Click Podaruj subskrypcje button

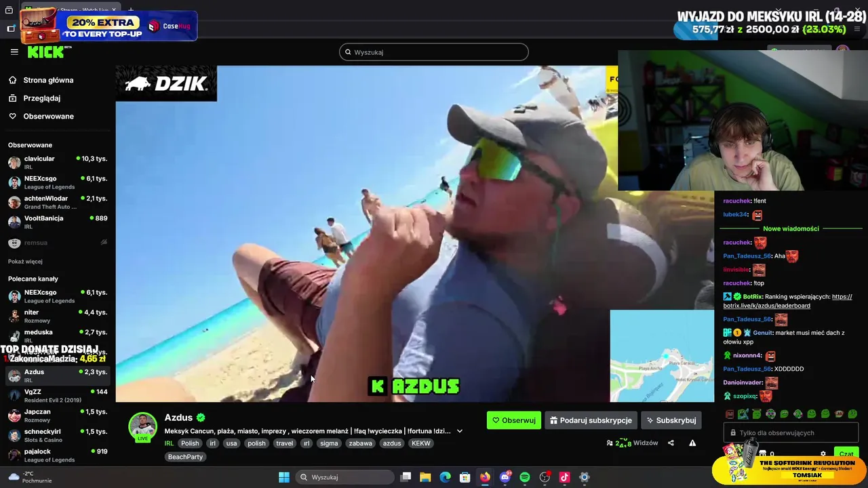[591, 420]
